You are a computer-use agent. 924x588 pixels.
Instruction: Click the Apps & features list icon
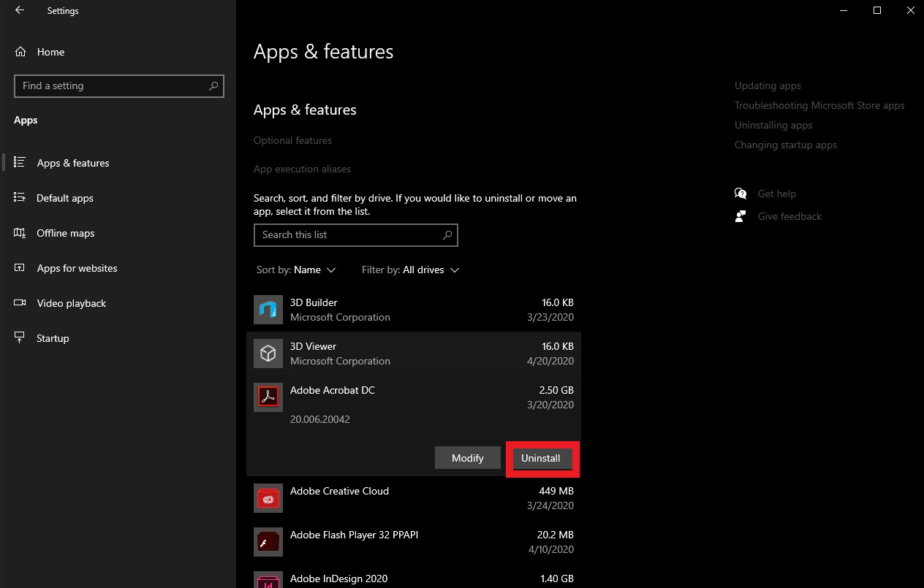[20, 162]
